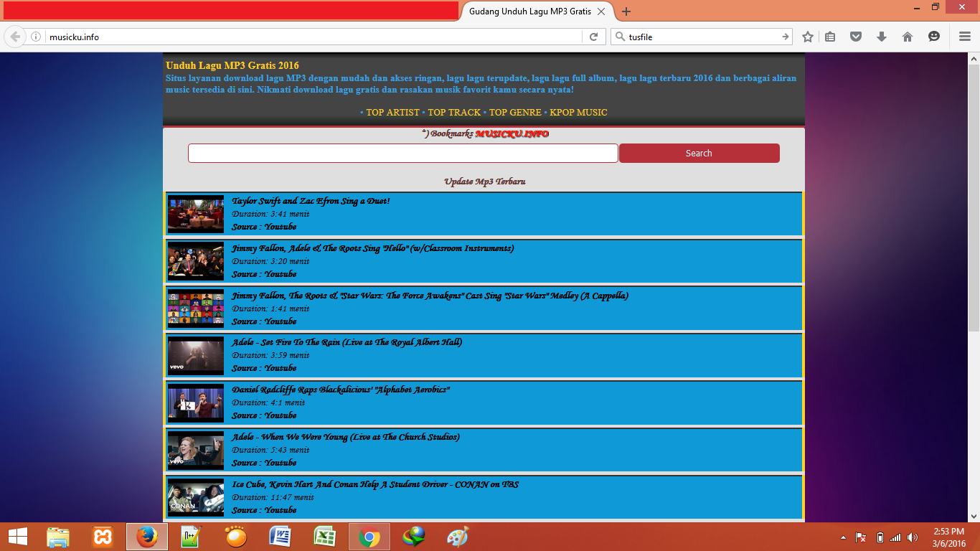980x551 pixels.
Task: Open the TOP ARTIST link
Action: coord(392,113)
